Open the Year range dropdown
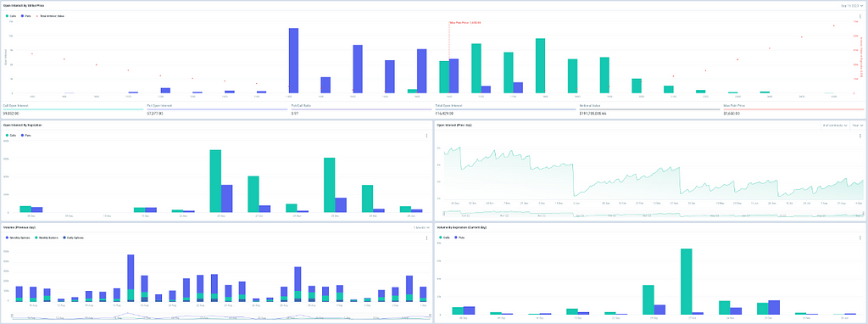This screenshot has width=868, height=324. click(x=858, y=126)
